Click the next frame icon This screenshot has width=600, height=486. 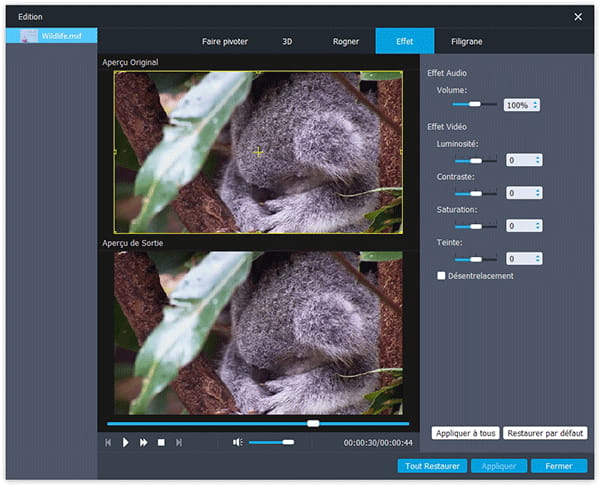(179, 442)
